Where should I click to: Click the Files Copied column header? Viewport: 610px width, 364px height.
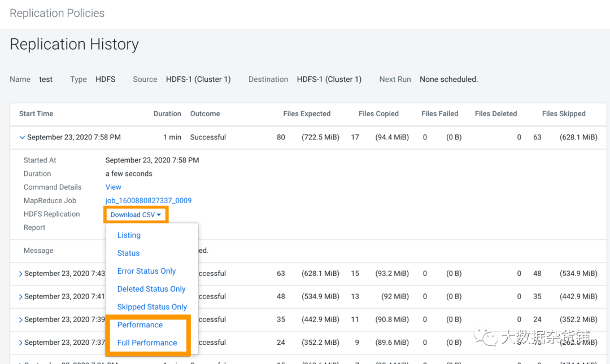point(378,113)
